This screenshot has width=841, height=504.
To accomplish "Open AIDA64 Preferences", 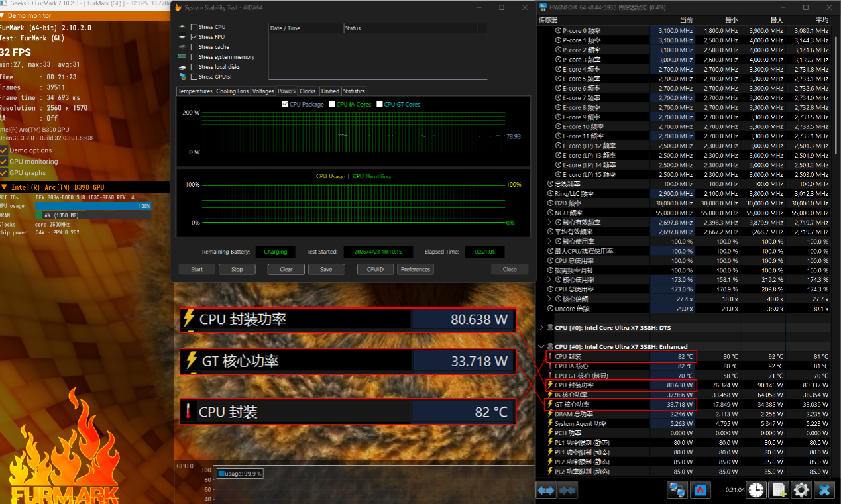I will tap(416, 269).
